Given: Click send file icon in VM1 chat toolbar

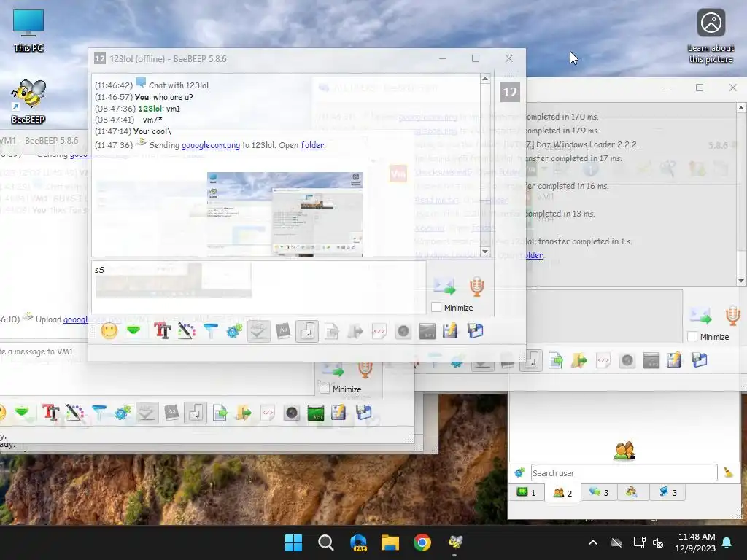Looking at the screenshot, I should [220, 413].
